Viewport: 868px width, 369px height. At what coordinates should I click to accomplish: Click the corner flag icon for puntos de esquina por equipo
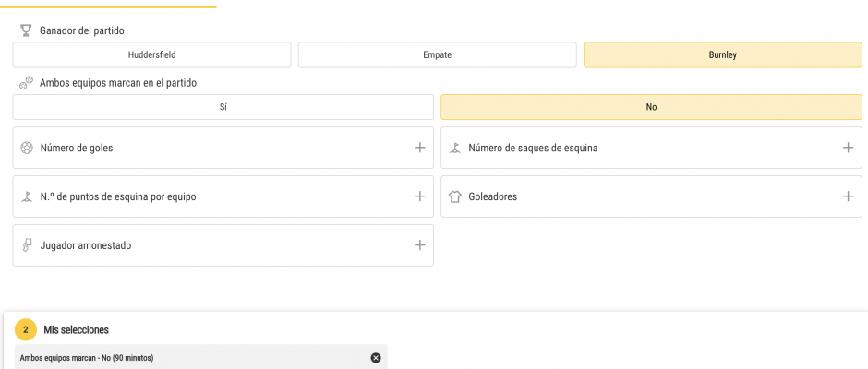(x=27, y=196)
